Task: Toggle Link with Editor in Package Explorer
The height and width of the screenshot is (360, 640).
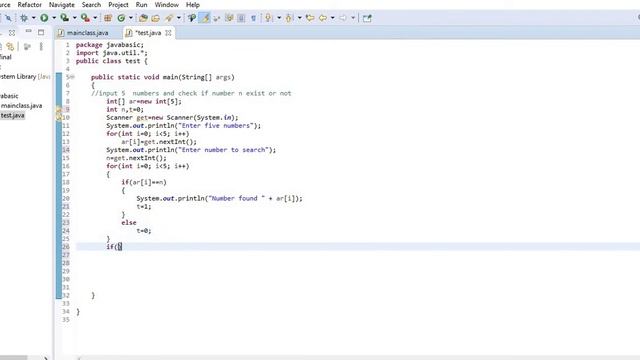Action: (x=10, y=47)
